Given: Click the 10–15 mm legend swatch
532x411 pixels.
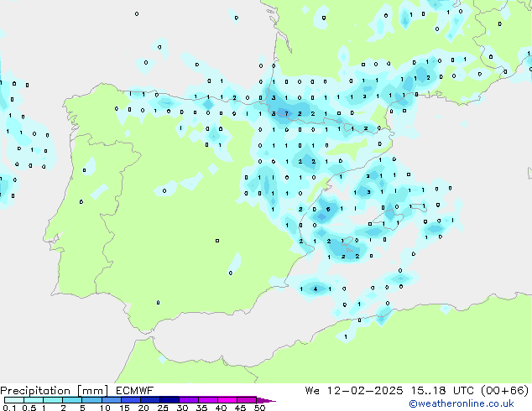Looking at the screenshot, I should [x=111, y=400].
